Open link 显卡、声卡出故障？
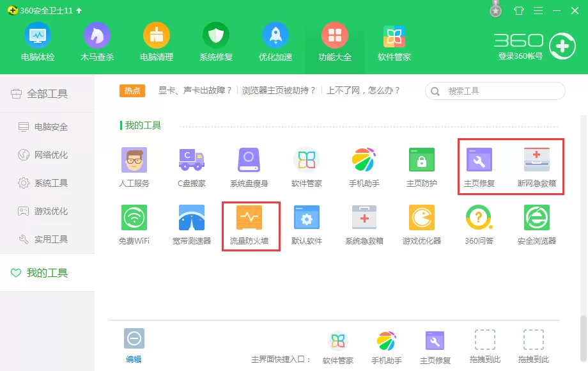The image size is (588, 371). (x=195, y=90)
